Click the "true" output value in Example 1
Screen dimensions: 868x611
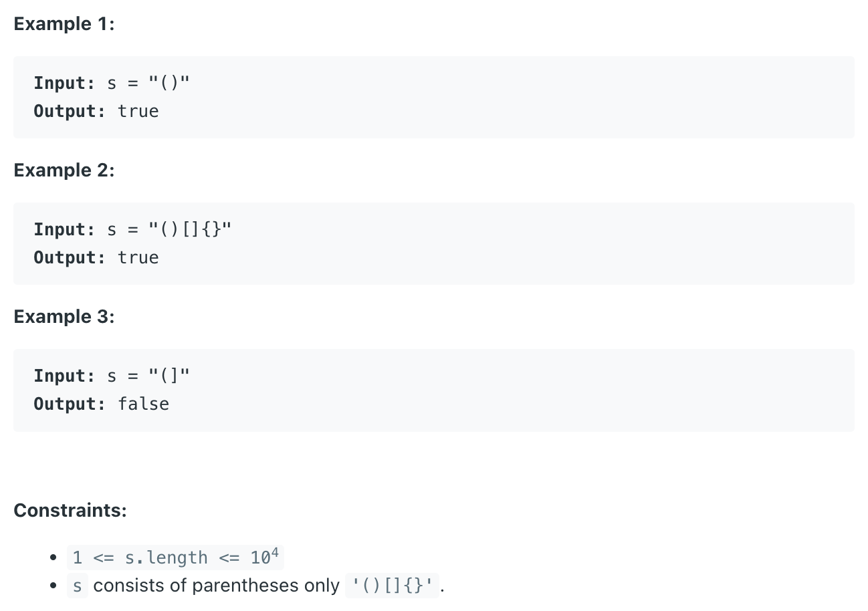pos(138,111)
